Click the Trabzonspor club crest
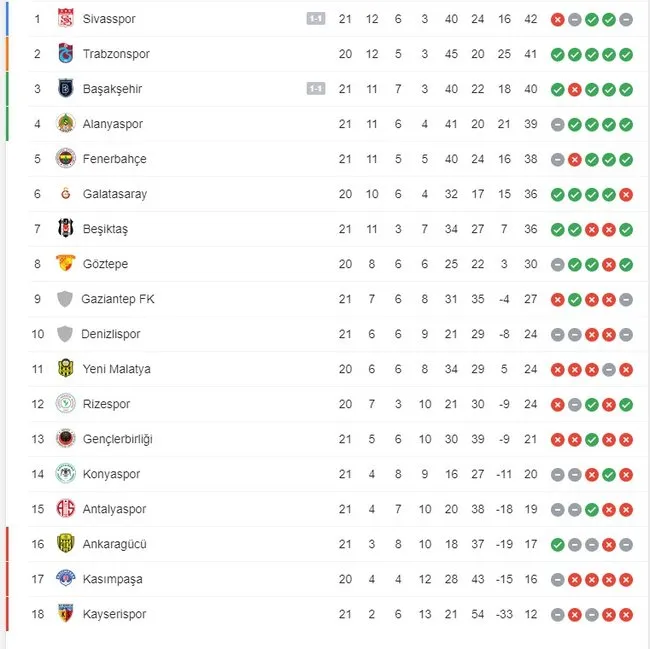Viewport: 650px width, 649px height. click(66, 54)
